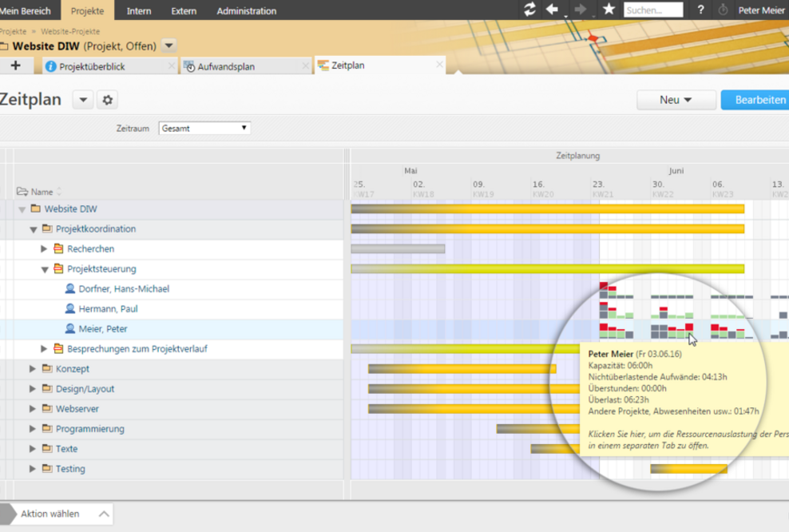
Task: Open the Administration menu
Action: pos(246,10)
